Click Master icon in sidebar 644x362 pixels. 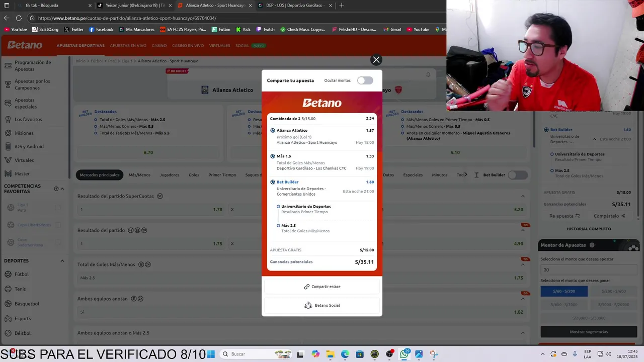pos(8,174)
